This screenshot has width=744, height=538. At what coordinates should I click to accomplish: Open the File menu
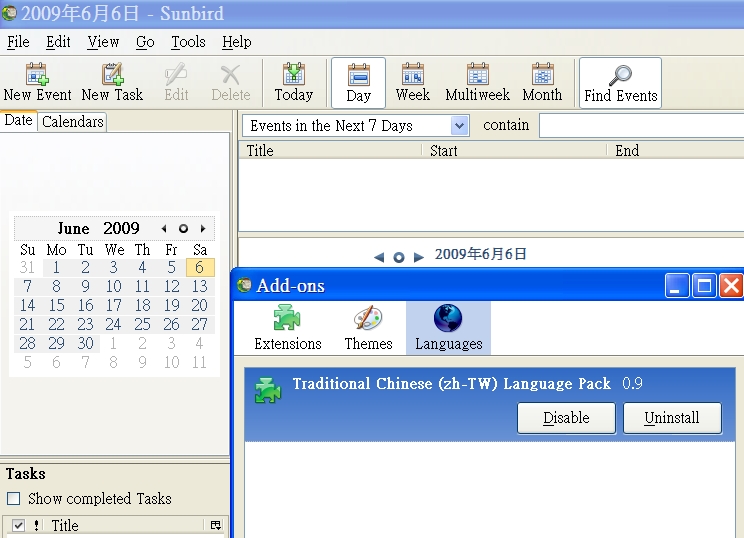point(18,42)
